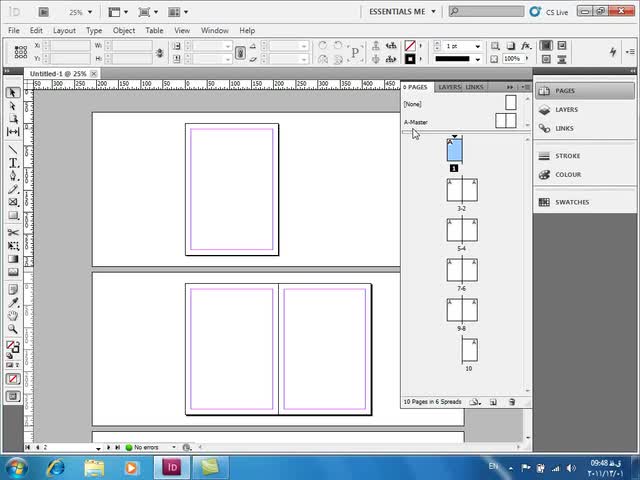Select the Selection tool arrow
This screenshot has width=640, height=480.
coord(13,93)
